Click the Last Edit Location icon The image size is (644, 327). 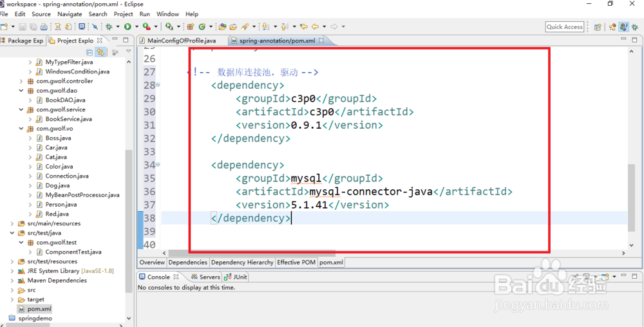(304, 26)
